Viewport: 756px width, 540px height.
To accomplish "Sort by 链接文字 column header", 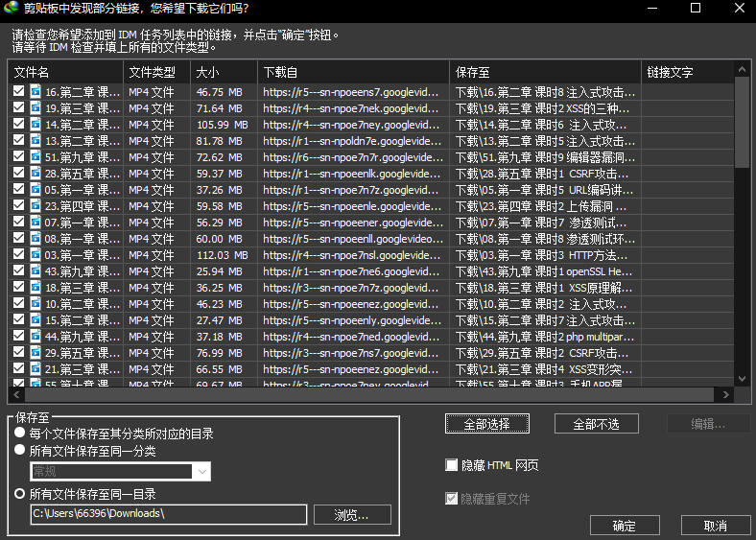I will pos(688,72).
